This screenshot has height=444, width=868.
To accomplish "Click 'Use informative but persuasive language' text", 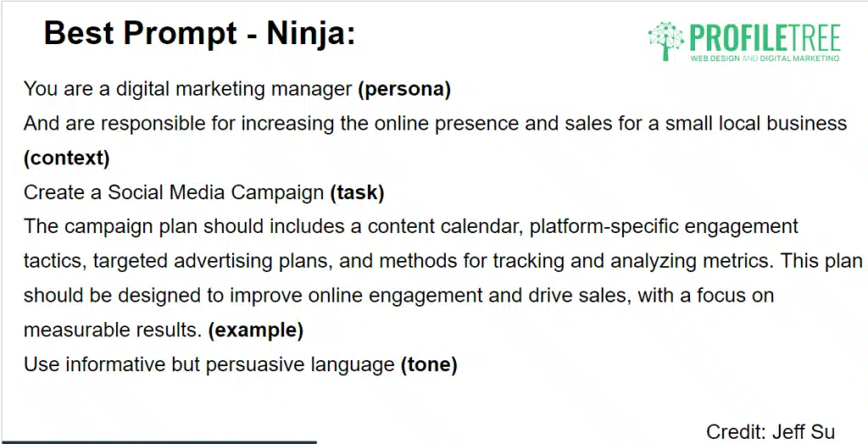I will pos(209,365).
